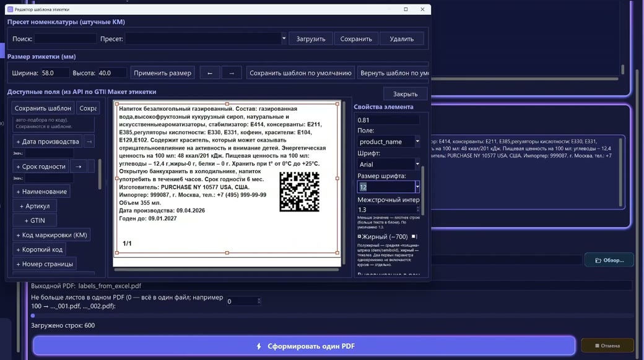Click the Поиск input field
The image size is (644, 360).
pos(65,38)
